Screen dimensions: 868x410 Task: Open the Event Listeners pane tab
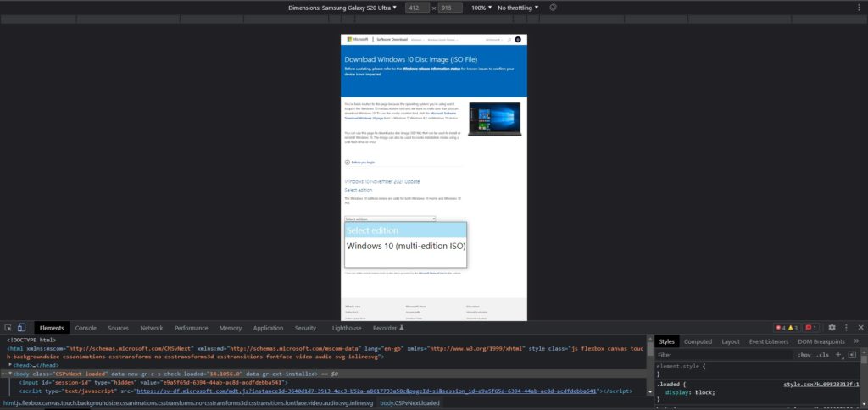(x=768, y=341)
